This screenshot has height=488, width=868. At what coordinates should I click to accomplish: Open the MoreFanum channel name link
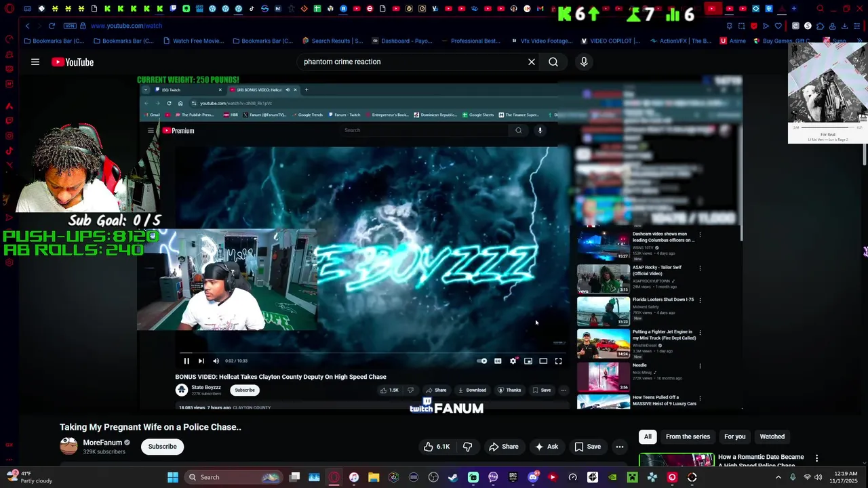coord(102,443)
